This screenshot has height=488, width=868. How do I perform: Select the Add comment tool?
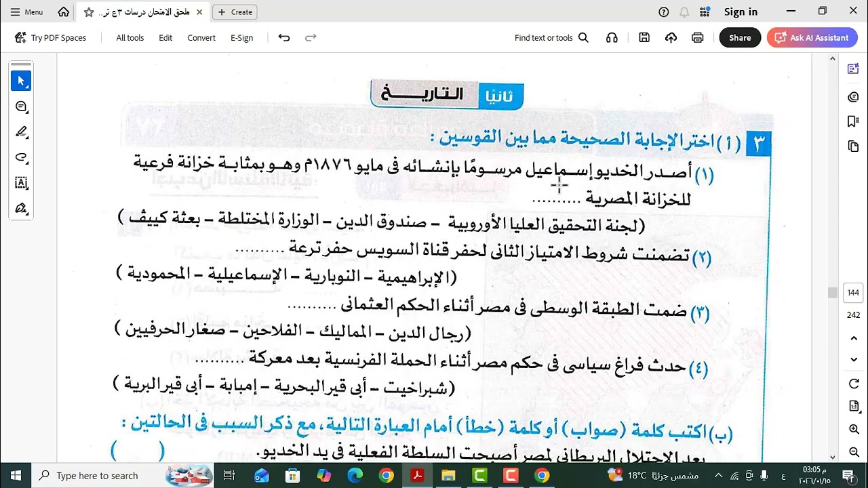click(21, 106)
